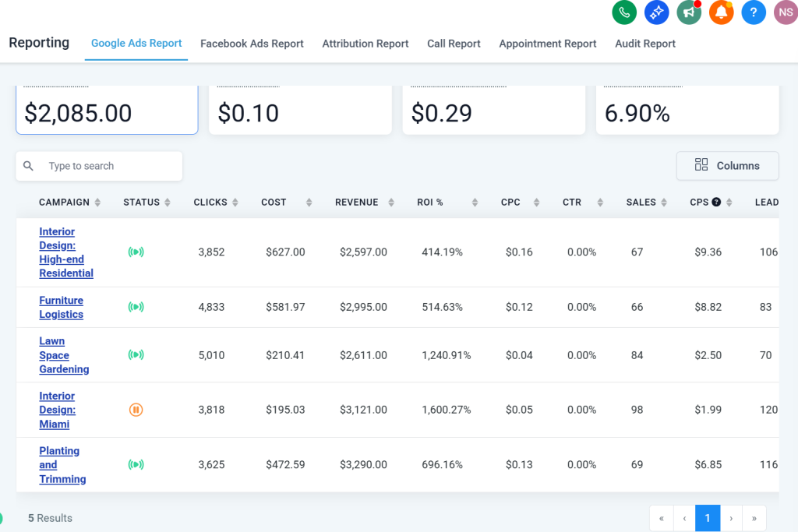Sort table by Campaign column arrows

(x=97, y=203)
